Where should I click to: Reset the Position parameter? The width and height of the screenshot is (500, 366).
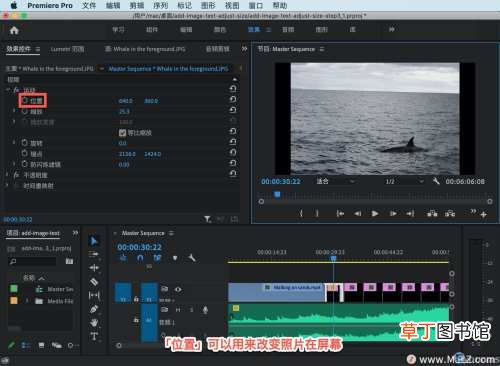tap(233, 99)
